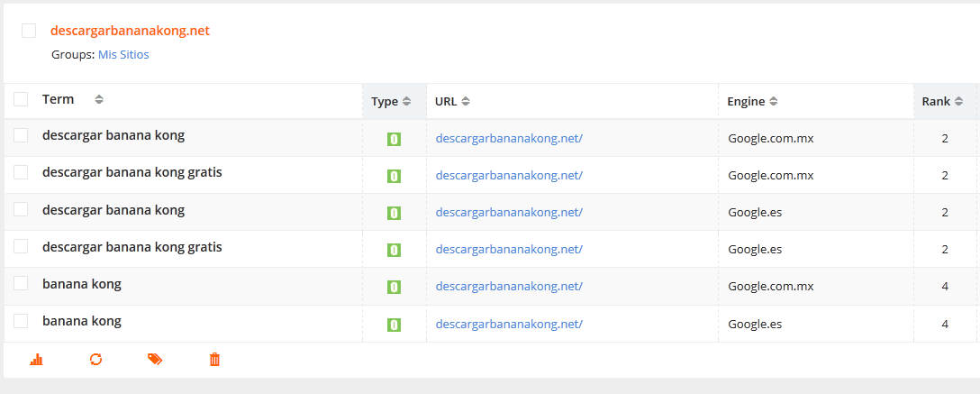980x394 pixels.
Task: Click the orange trash delete icon
Action: coord(214,360)
